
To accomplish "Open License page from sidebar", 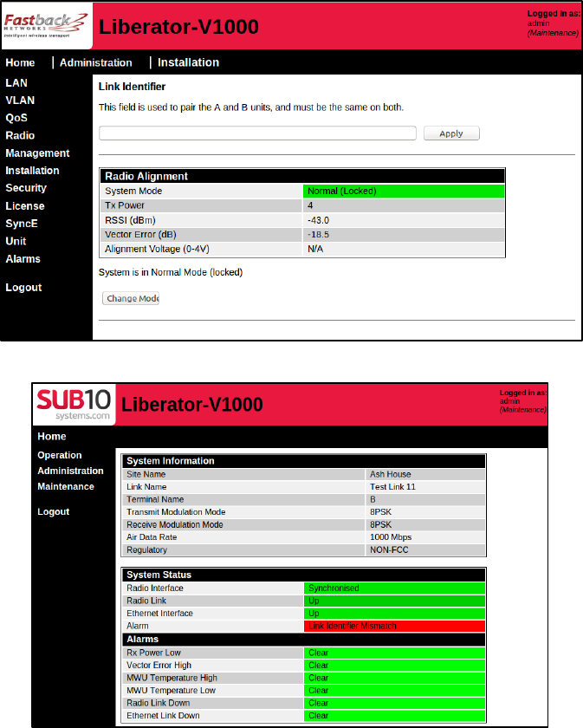I will point(25,206).
